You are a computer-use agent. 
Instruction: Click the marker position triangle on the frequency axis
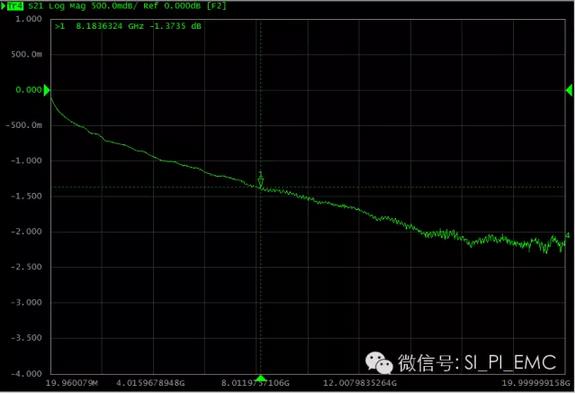click(261, 378)
